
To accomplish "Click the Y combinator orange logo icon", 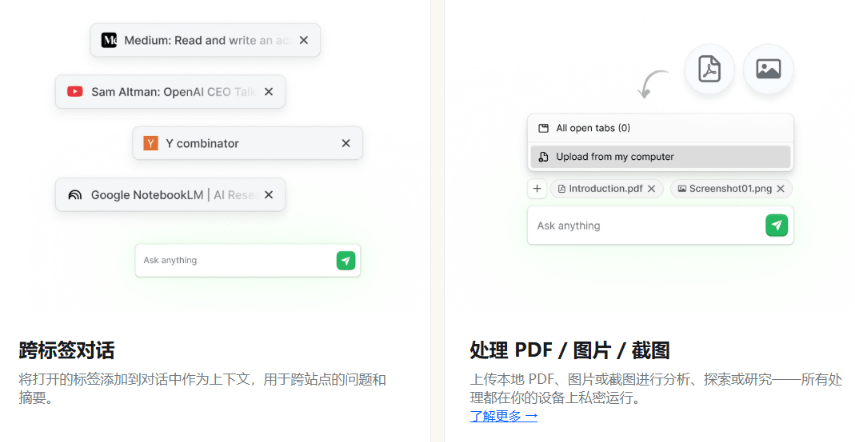I will (151, 143).
